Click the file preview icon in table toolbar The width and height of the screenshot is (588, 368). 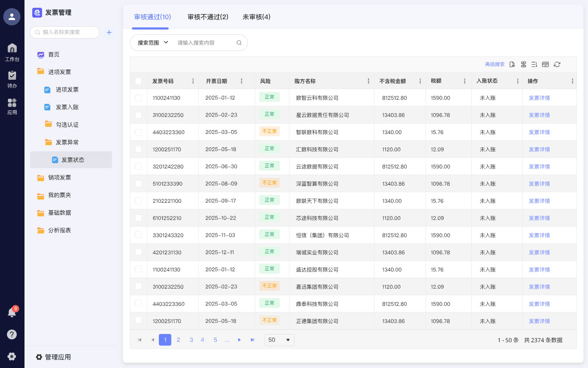tap(512, 64)
